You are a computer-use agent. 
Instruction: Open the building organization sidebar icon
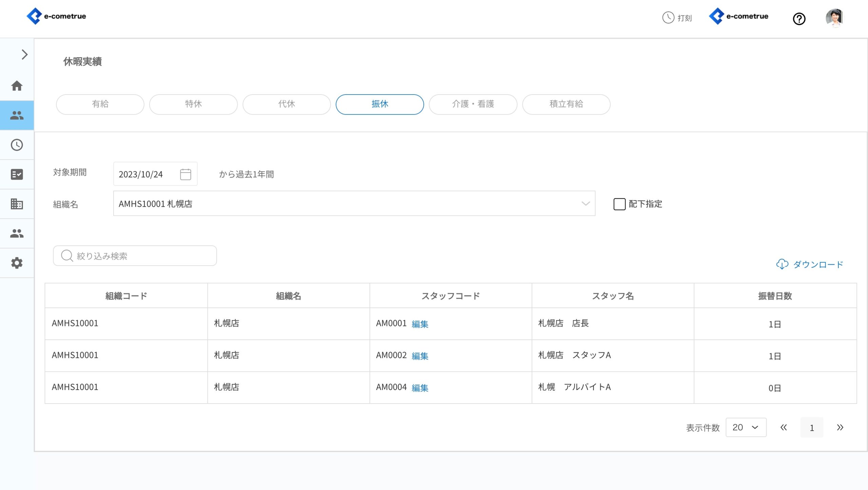tap(17, 204)
